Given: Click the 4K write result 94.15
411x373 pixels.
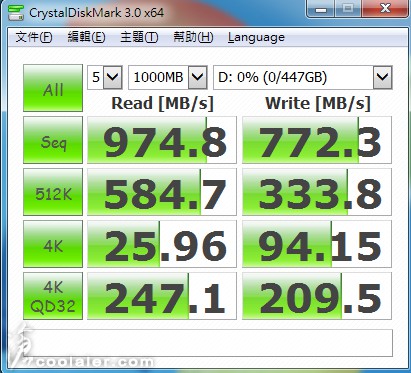Looking at the screenshot, I should pyautogui.click(x=317, y=244).
